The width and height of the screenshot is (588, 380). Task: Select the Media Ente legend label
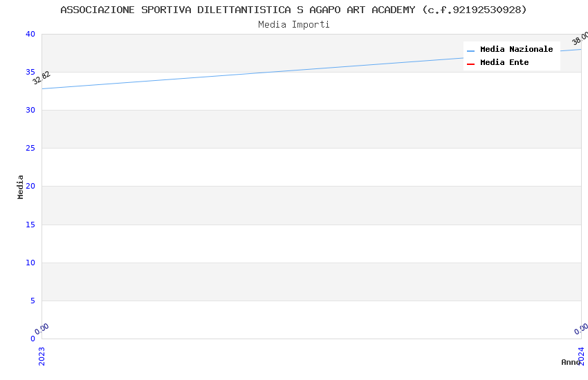(504, 62)
